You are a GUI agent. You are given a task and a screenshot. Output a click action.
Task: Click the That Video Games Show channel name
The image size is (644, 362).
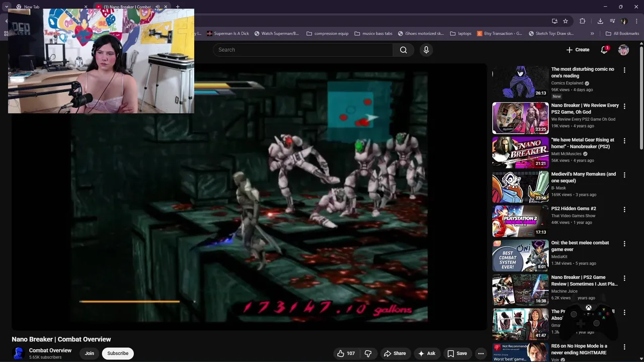click(573, 216)
